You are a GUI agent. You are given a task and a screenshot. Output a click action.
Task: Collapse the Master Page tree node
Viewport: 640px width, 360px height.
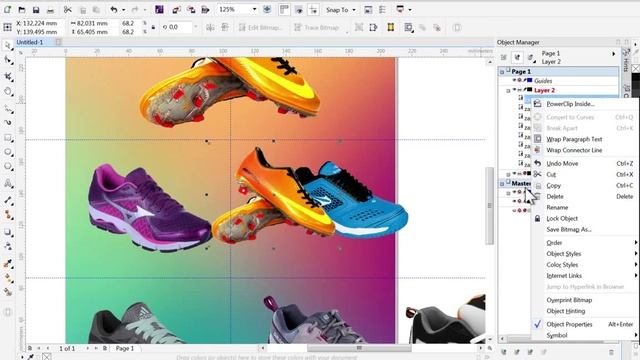pyautogui.click(x=502, y=184)
